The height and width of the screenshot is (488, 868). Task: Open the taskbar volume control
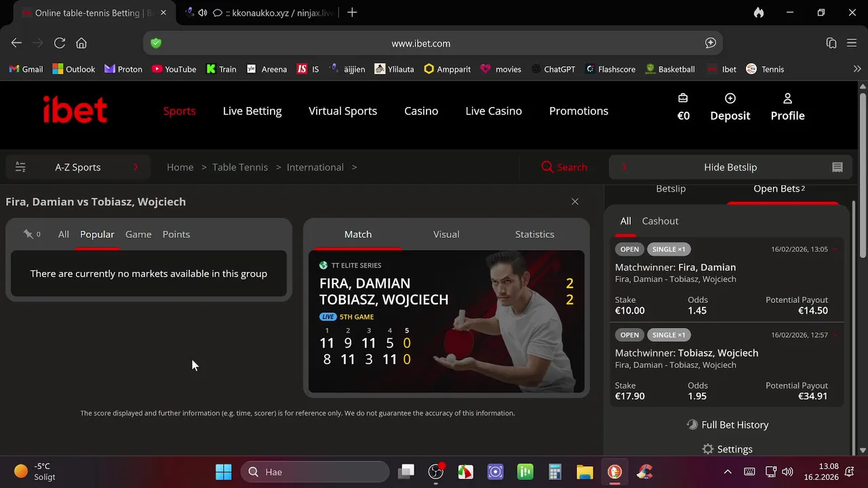coord(787,472)
